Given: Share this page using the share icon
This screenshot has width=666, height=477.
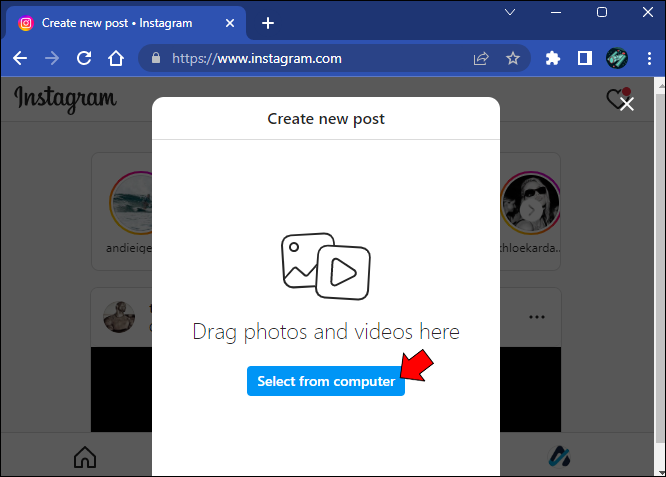Looking at the screenshot, I should (x=481, y=58).
